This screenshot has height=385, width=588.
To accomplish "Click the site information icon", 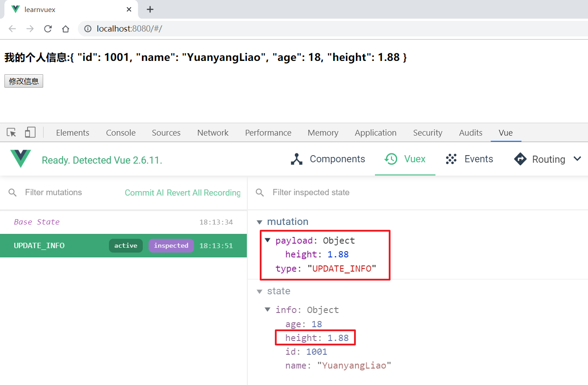I will [x=88, y=29].
